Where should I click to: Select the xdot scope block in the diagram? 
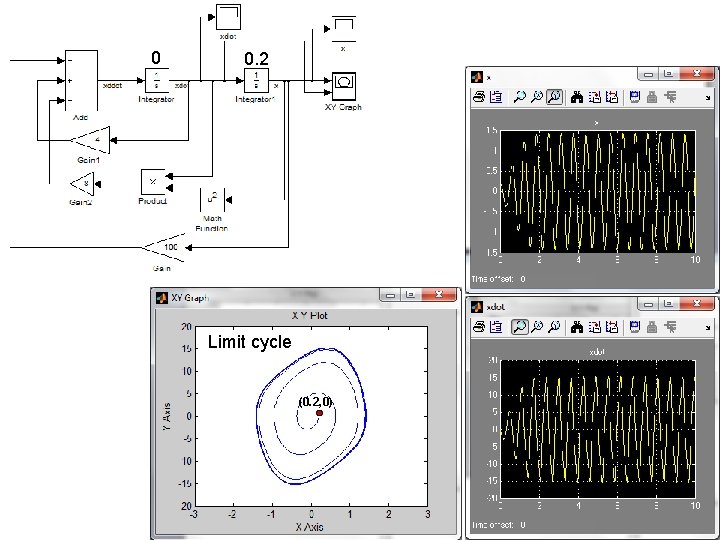[x=229, y=17]
